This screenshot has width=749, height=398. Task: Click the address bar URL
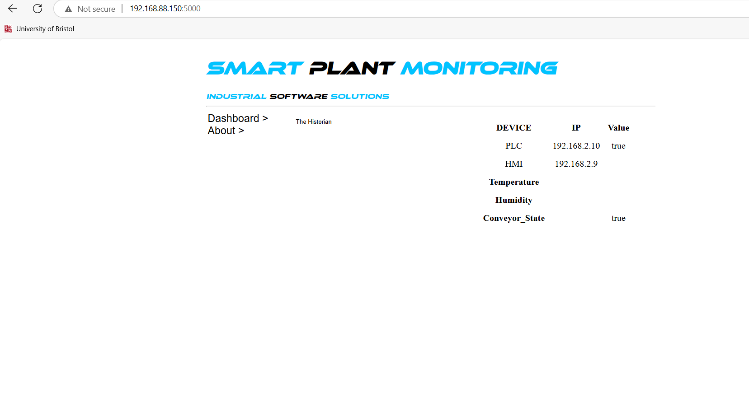pos(165,9)
